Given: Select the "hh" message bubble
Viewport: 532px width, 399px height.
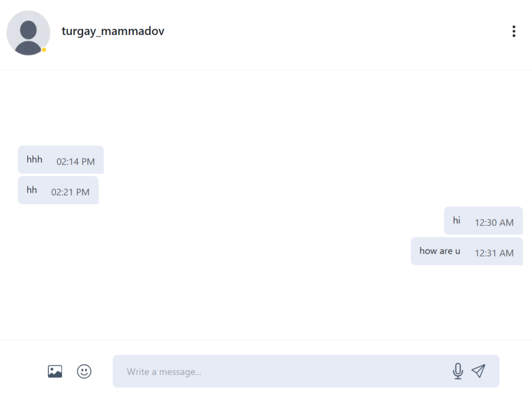Looking at the screenshot, I should [x=58, y=190].
